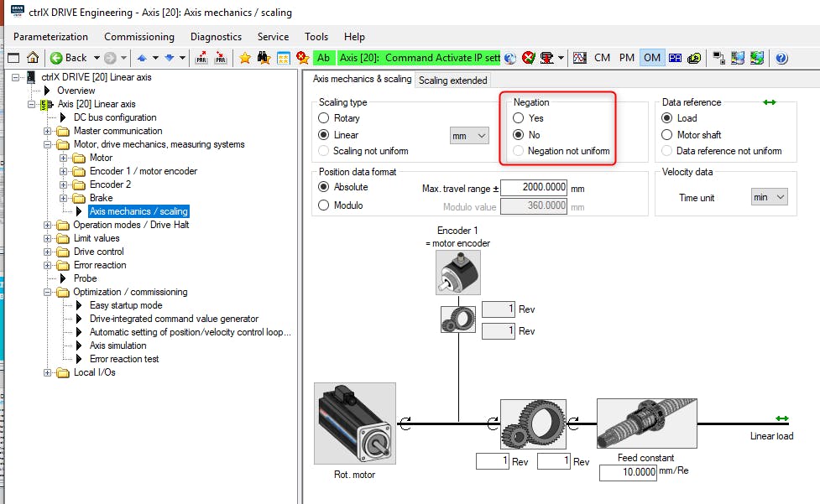Select Load as data reference
Viewport: 820px width, 504px height.
tap(666, 118)
